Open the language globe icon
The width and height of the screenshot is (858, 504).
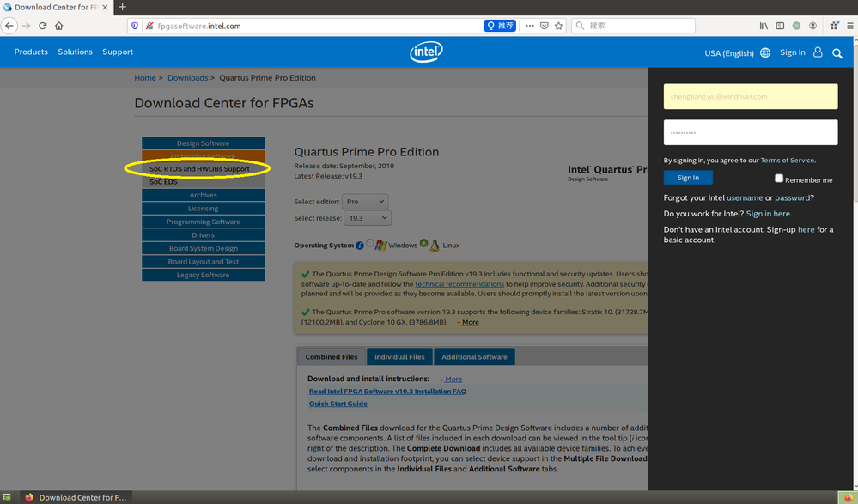[x=765, y=52]
